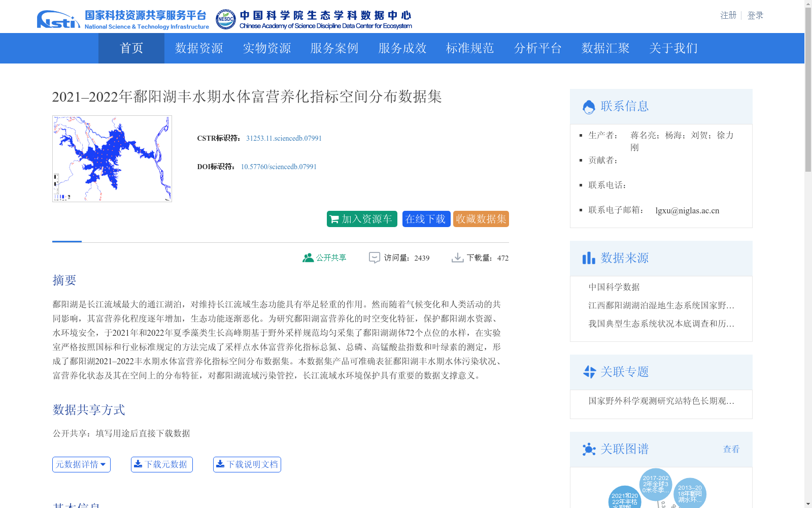Open the 中国科学数据 source link
Screen dimensions: 812x508
tap(614, 287)
